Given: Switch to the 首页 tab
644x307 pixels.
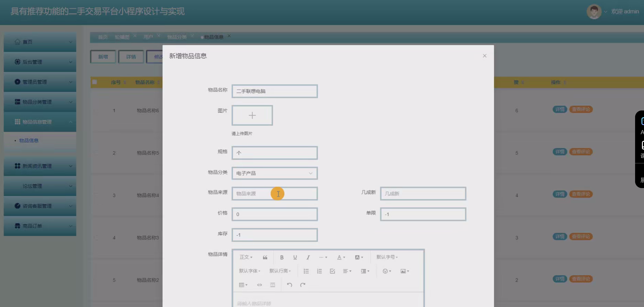Looking at the screenshot, I should click(x=103, y=37).
